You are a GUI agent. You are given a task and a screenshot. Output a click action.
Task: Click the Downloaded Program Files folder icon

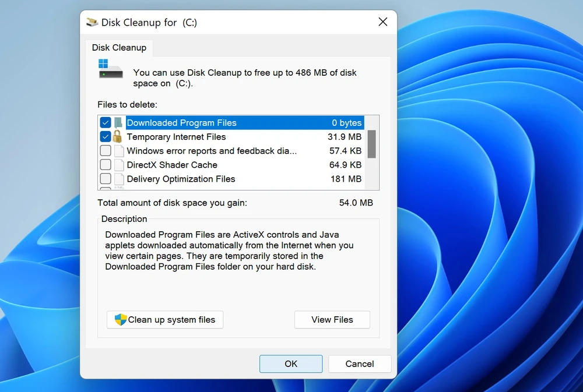coord(118,123)
